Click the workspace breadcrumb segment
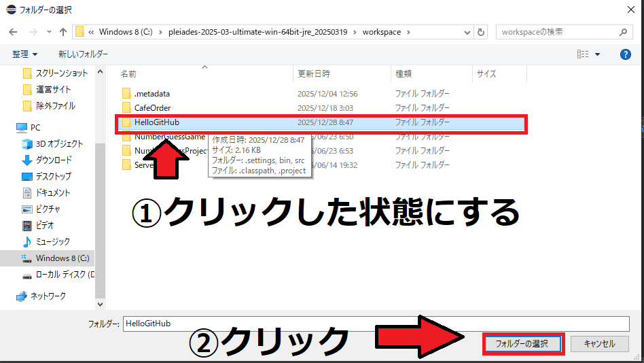Screen dimensions: 644x363 (x=381, y=32)
